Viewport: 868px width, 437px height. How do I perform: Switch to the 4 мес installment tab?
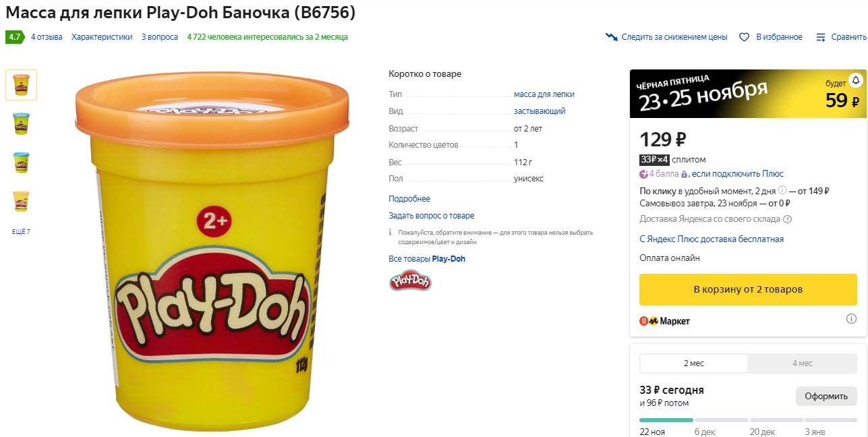point(801,363)
